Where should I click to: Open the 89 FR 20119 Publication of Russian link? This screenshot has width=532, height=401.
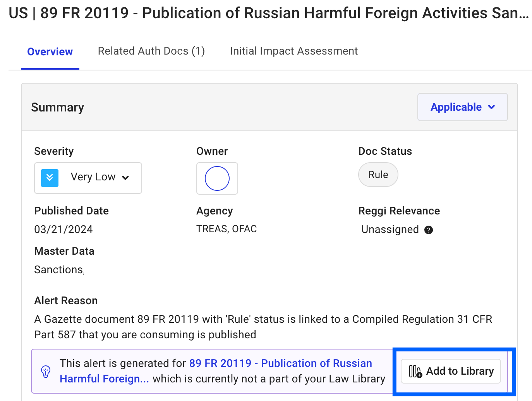pos(280,363)
